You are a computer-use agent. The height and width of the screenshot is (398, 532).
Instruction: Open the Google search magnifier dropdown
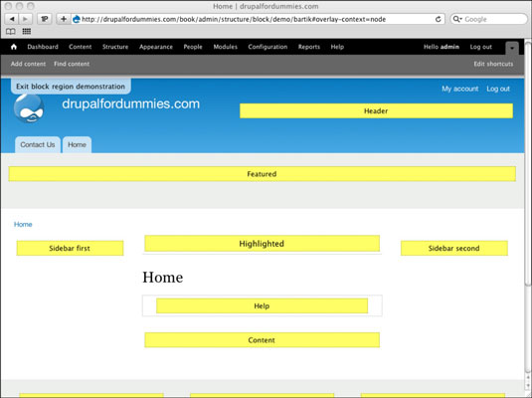pyautogui.click(x=458, y=19)
